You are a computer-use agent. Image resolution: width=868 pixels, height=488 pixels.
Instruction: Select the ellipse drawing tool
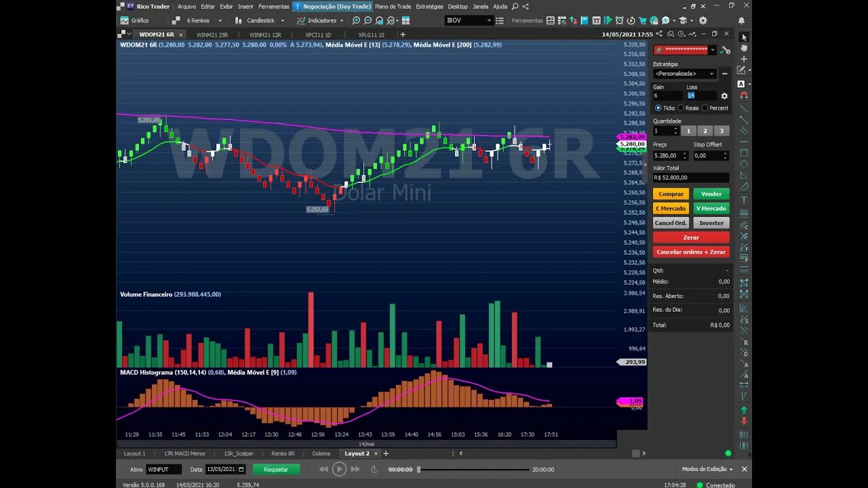coord(744,164)
